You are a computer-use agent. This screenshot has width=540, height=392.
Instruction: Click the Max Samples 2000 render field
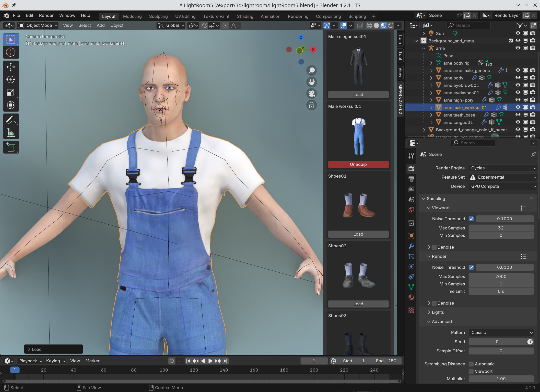coord(501,276)
